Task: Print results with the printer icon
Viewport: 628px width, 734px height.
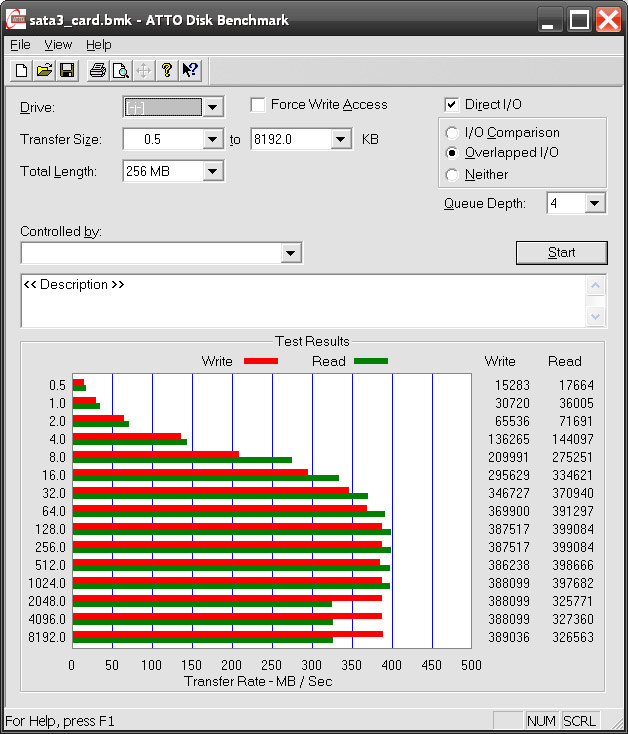Action: 98,71
